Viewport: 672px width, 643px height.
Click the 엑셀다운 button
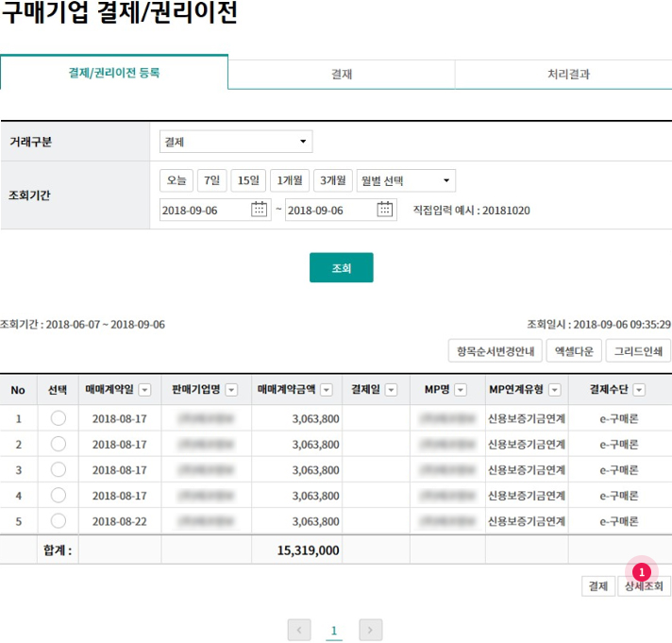coord(573,351)
